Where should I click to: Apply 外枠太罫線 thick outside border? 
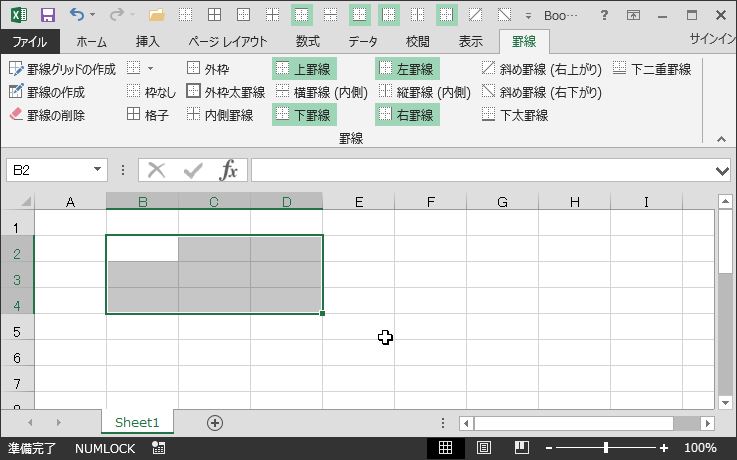226,92
